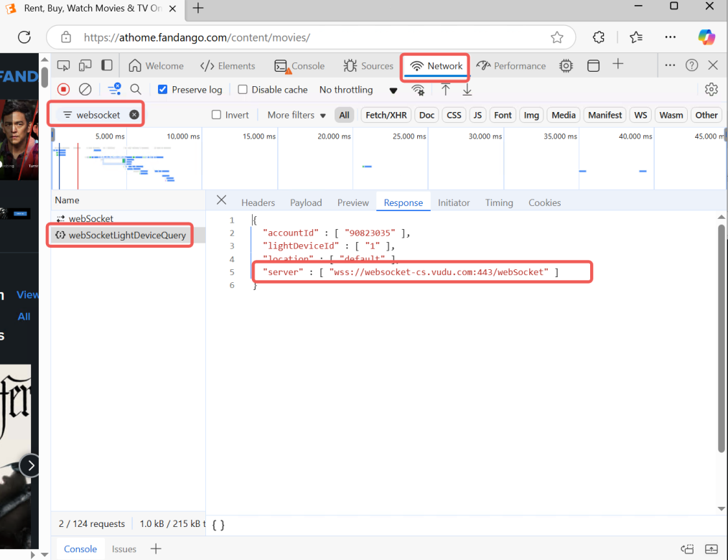The width and height of the screenshot is (728, 560).
Task: Open the network search magnifier icon
Action: [x=136, y=90]
